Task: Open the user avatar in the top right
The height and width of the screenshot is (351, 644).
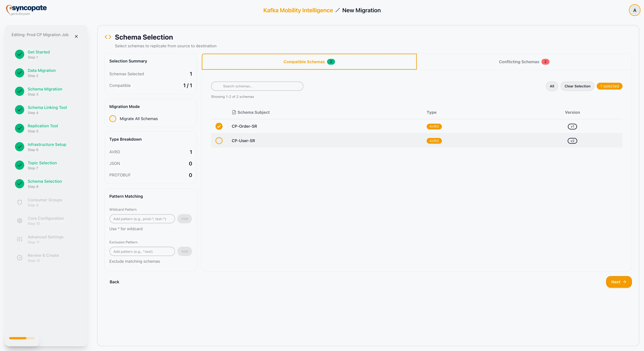Action: coord(634,10)
